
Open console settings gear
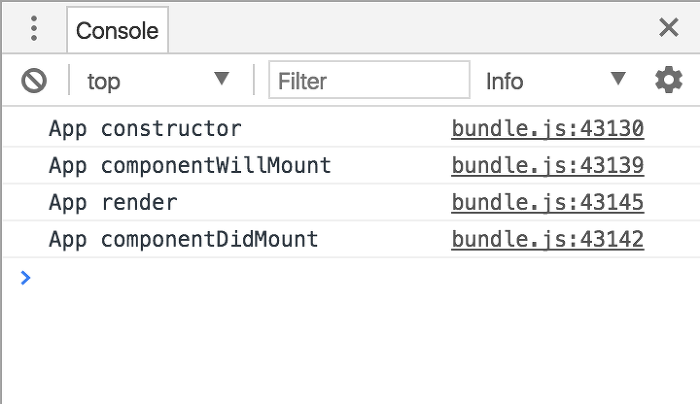668,80
